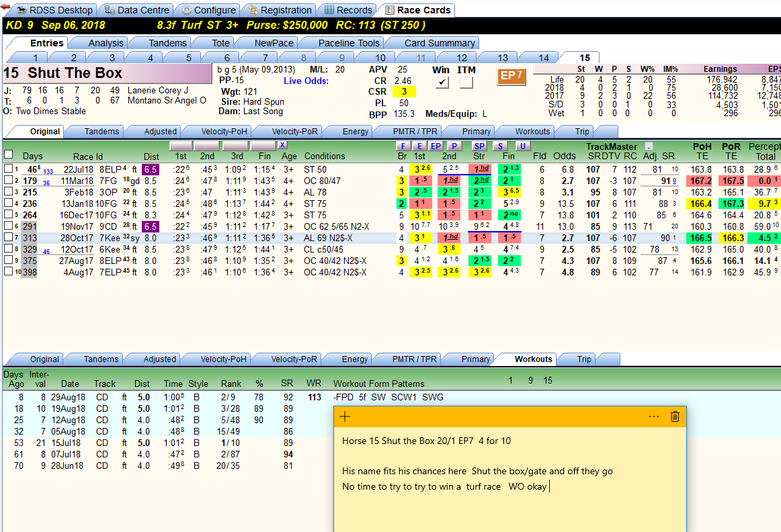
Task: Click the purple 6.5 distance cell for 19Nov17
Action: [x=151, y=226]
